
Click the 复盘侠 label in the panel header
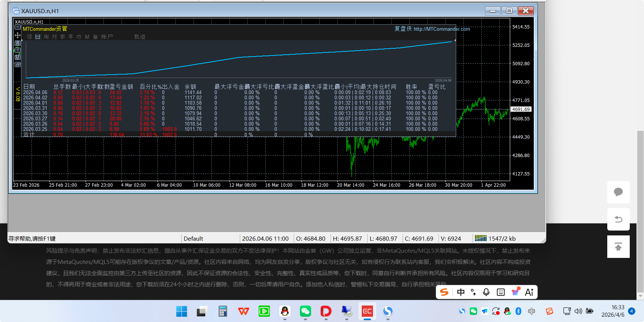(403, 29)
